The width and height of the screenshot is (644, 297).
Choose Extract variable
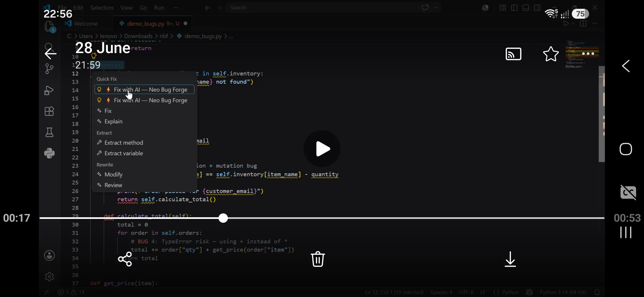pyautogui.click(x=144, y=153)
